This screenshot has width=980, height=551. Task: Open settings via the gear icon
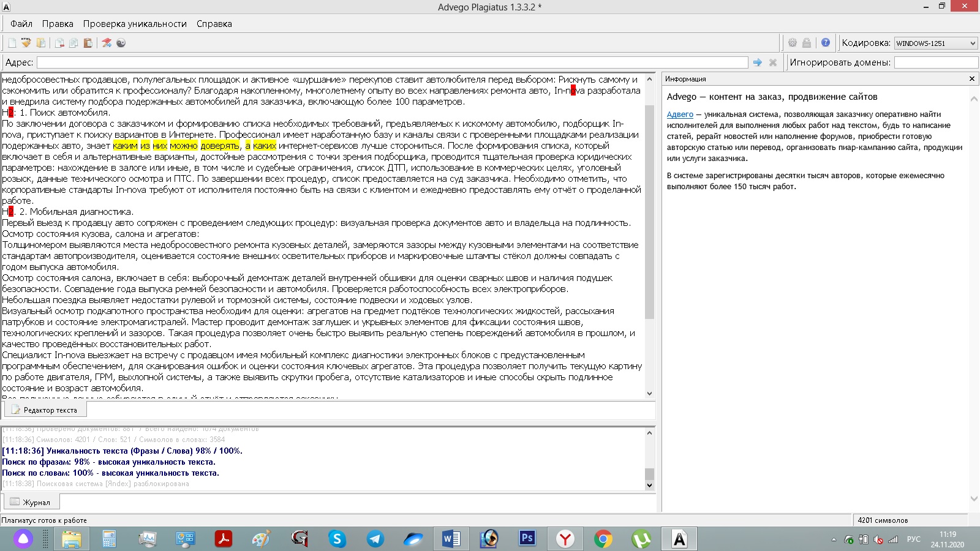793,43
